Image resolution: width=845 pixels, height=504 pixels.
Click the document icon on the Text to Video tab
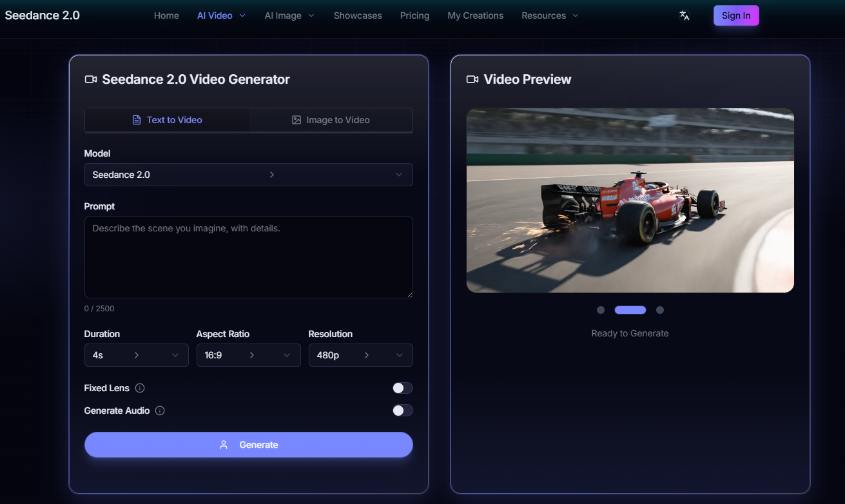(136, 119)
